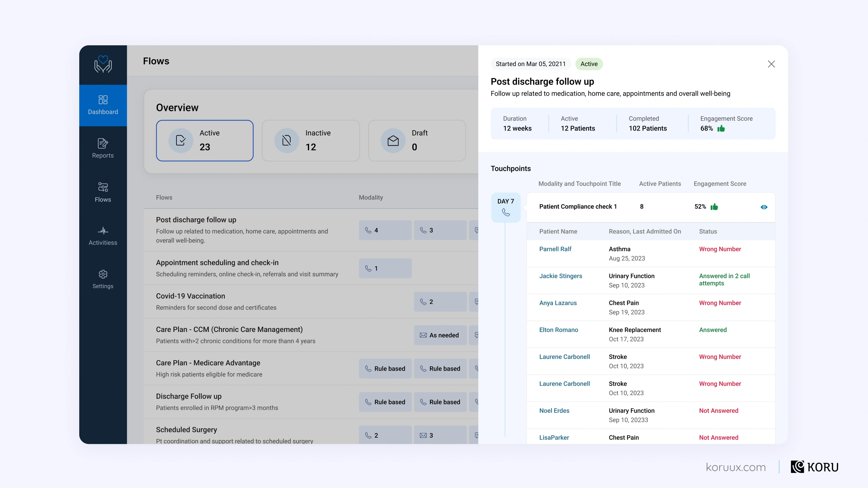Open Activitiess in the sidebar

point(103,236)
